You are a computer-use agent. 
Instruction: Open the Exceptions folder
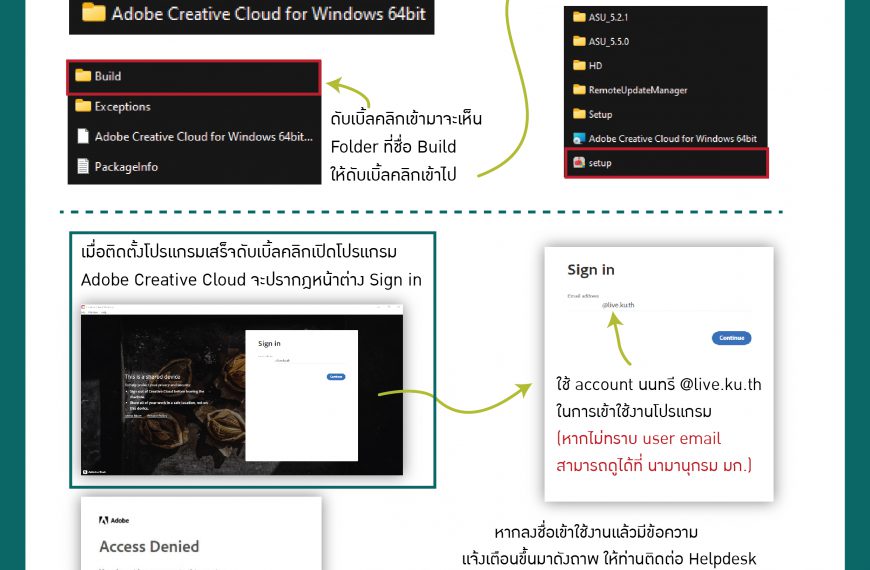pyautogui.click(x=194, y=106)
